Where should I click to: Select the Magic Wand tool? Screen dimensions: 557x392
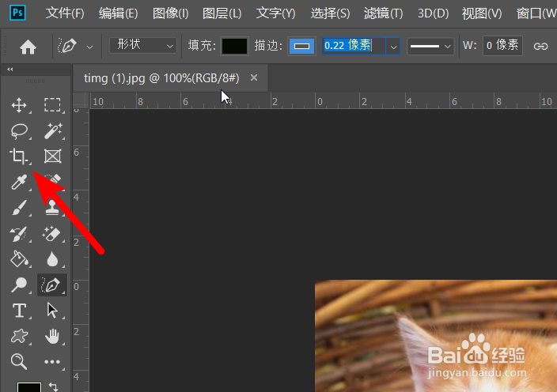click(52, 131)
